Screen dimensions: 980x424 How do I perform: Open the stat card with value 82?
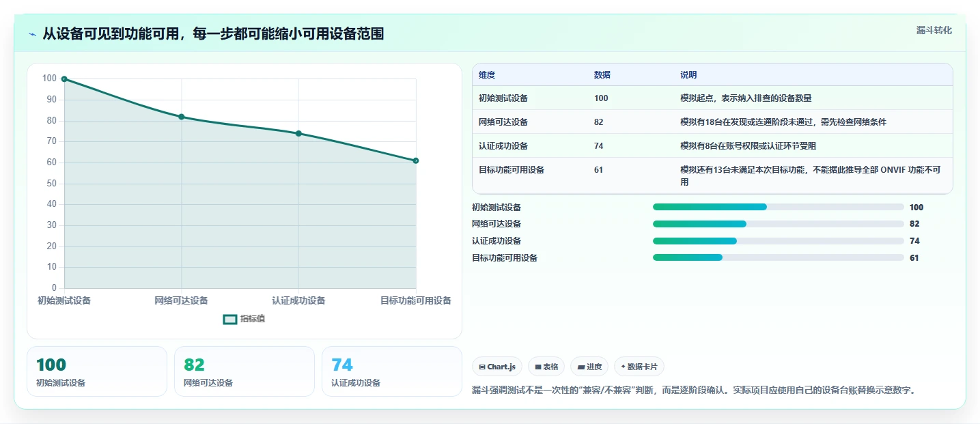pos(244,371)
